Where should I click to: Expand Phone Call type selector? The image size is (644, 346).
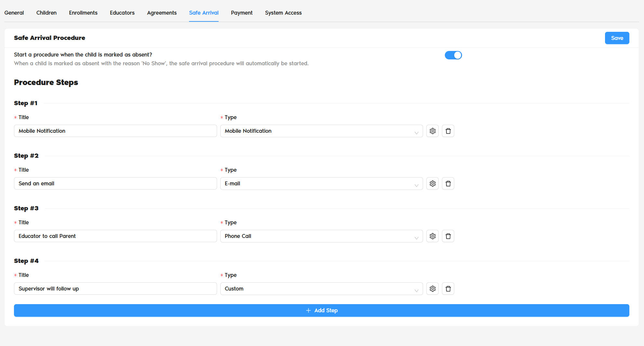321,236
